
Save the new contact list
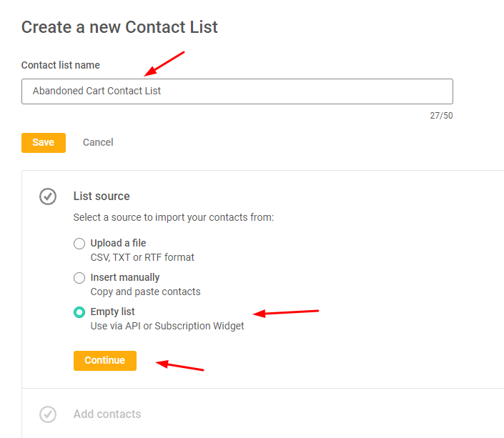44,143
